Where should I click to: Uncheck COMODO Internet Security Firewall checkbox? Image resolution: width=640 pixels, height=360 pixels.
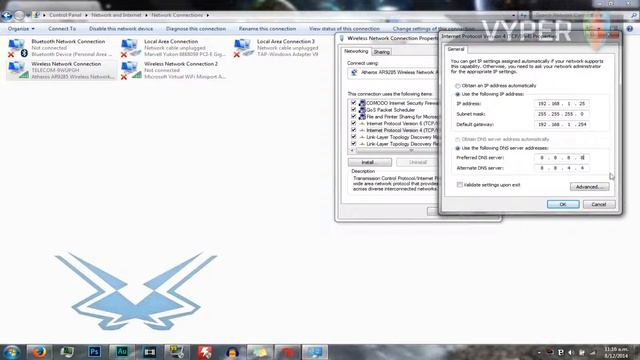[x=353, y=103]
